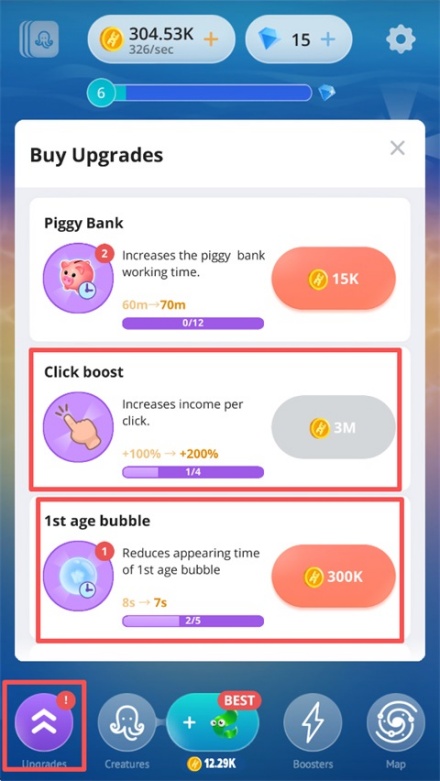Tap the level experience progress bar

[213, 93]
